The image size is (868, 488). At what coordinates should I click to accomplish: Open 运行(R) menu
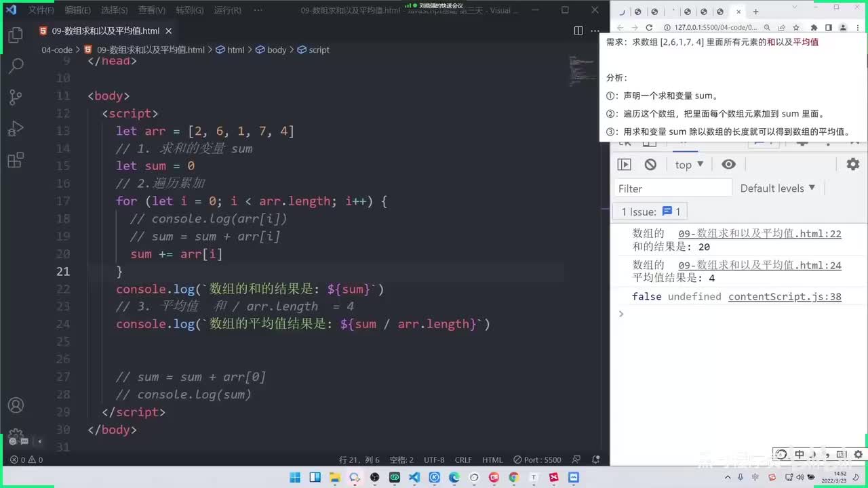click(x=227, y=10)
